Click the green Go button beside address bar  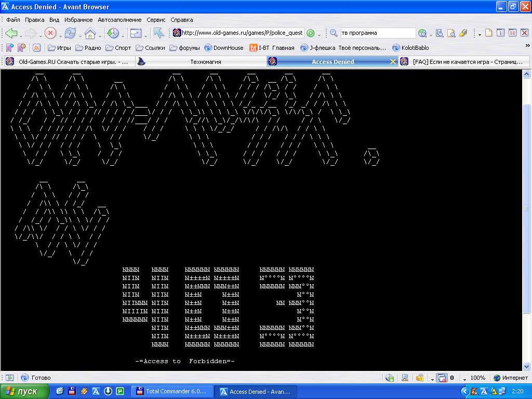311,33
